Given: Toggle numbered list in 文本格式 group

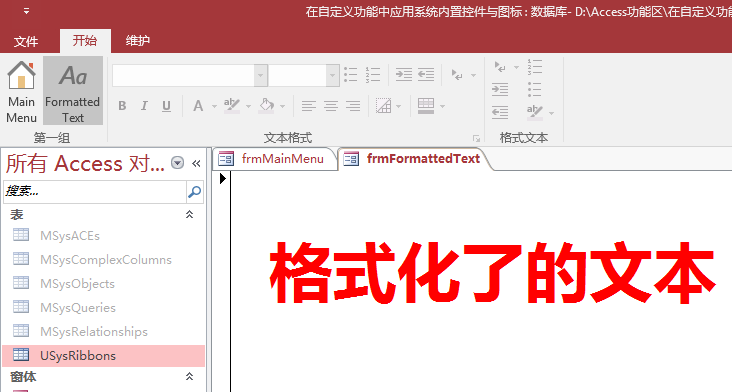Looking at the screenshot, I should [x=373, y=75].
